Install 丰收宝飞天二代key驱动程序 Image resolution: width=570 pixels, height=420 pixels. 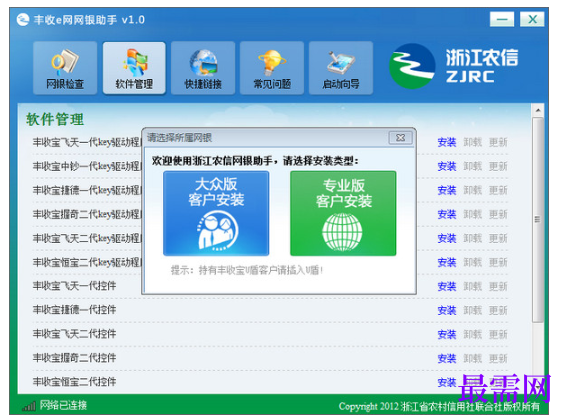point(447,238)
